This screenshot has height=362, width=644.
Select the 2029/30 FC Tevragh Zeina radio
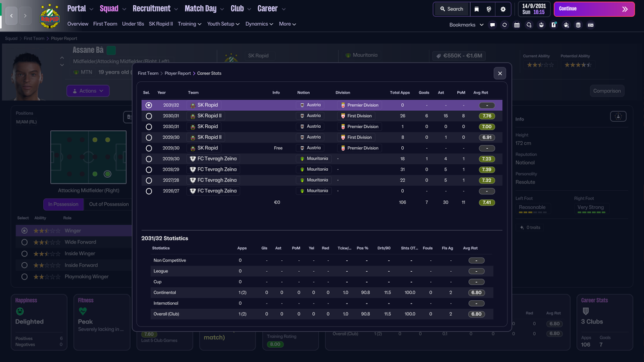(149, 158)
